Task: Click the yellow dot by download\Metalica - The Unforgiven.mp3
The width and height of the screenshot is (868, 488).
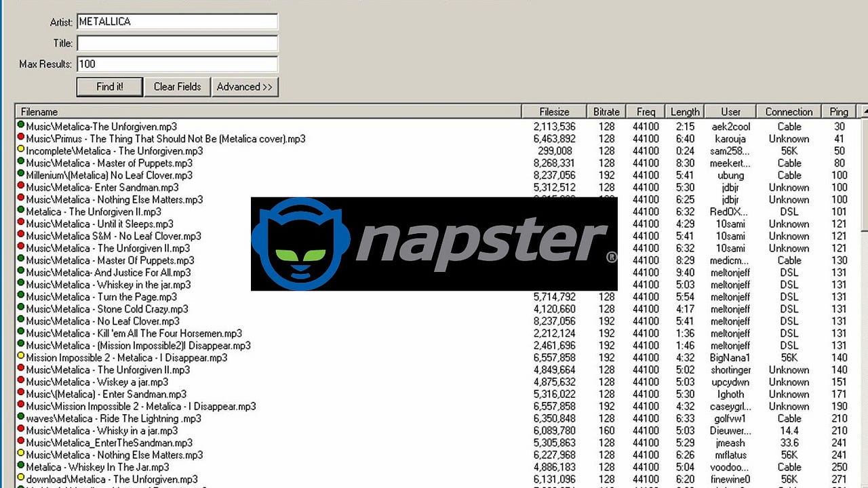Action: click(20, 479)
